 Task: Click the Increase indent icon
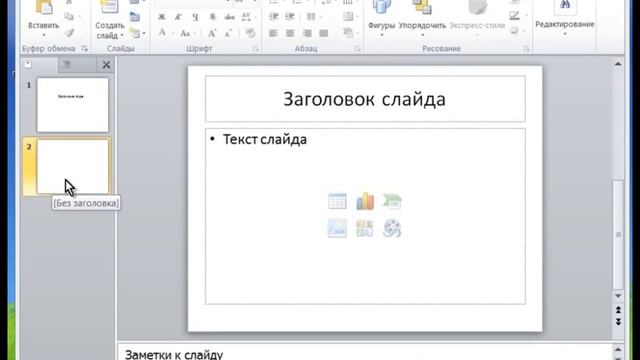(290, 17)
